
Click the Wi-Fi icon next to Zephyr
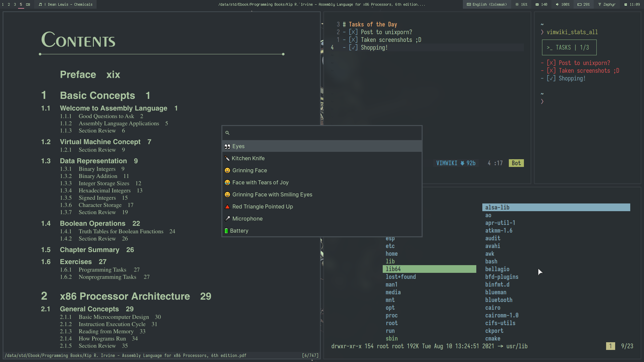coord(599,4)
